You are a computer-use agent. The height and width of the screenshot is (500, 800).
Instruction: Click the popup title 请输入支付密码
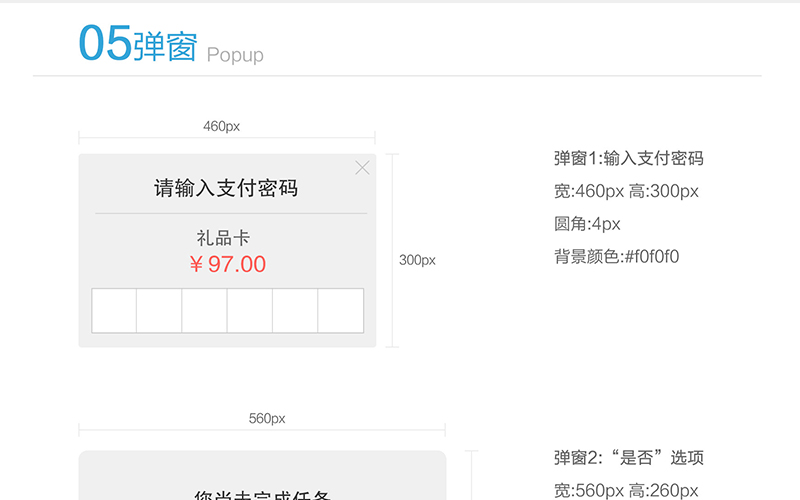point(226,188)
